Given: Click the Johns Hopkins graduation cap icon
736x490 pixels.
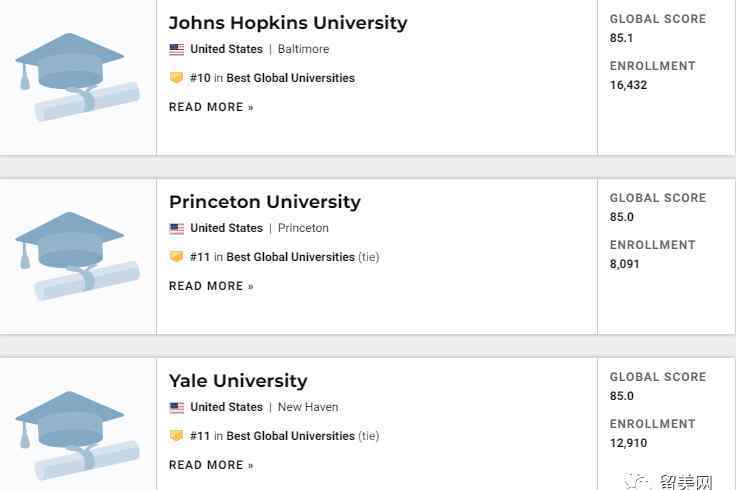Looking at the screenshot, I should tap(78, 77).
